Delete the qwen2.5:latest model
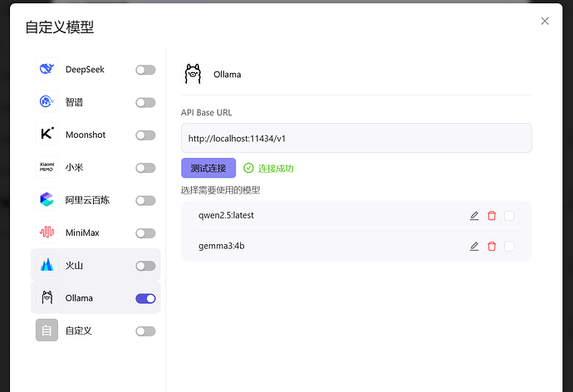The width and height of the screenshot is (573, 392). tap(492, 216)
